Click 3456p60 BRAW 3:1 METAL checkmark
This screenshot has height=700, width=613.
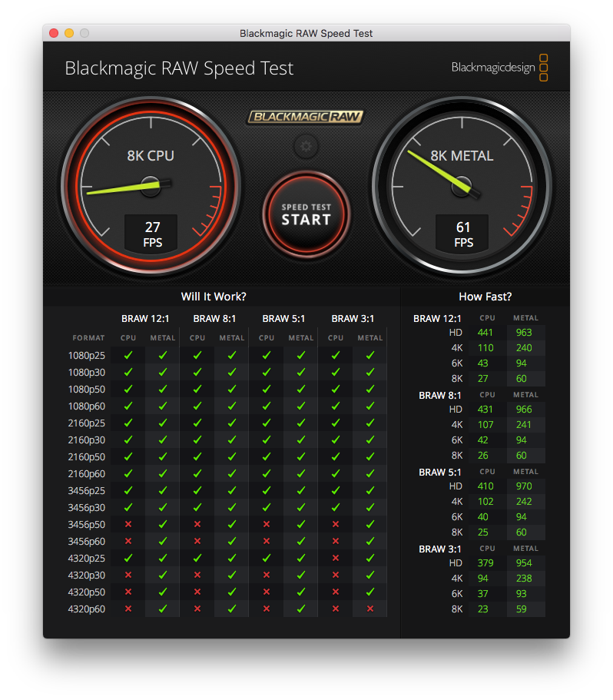[x=370, y=541]
